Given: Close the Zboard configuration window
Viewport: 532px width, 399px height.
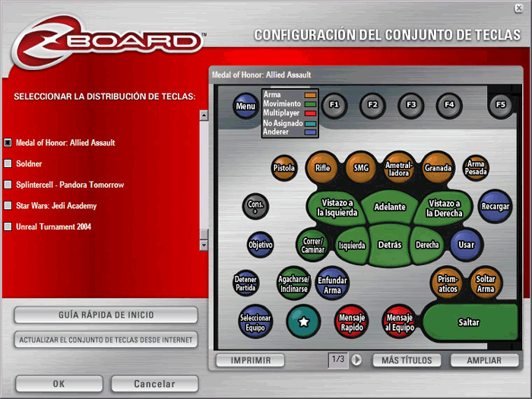Looking at the screenshot, I should coord(518,8).
